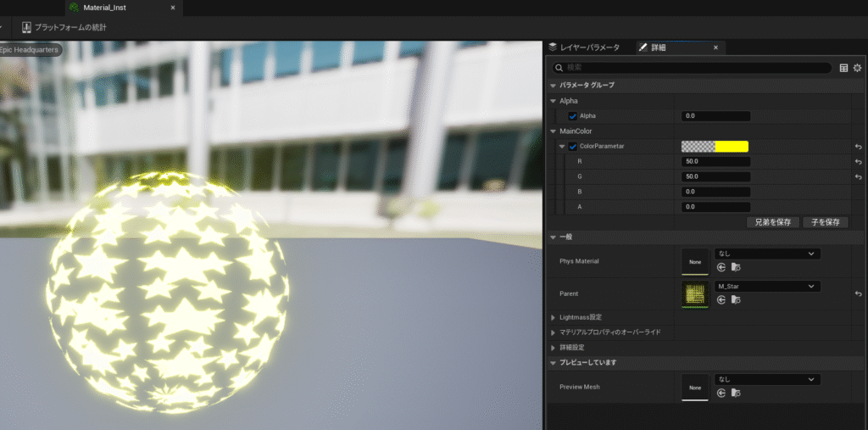Collapse the パラメータ グループ section
Image resolution: width=868 pixels, height=430 pixels.
point(553,86)
